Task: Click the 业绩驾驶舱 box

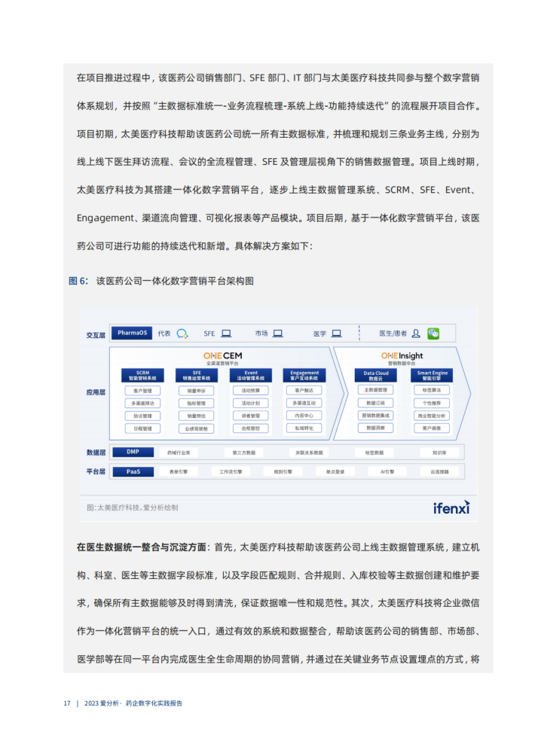Action: coord(197,428)
